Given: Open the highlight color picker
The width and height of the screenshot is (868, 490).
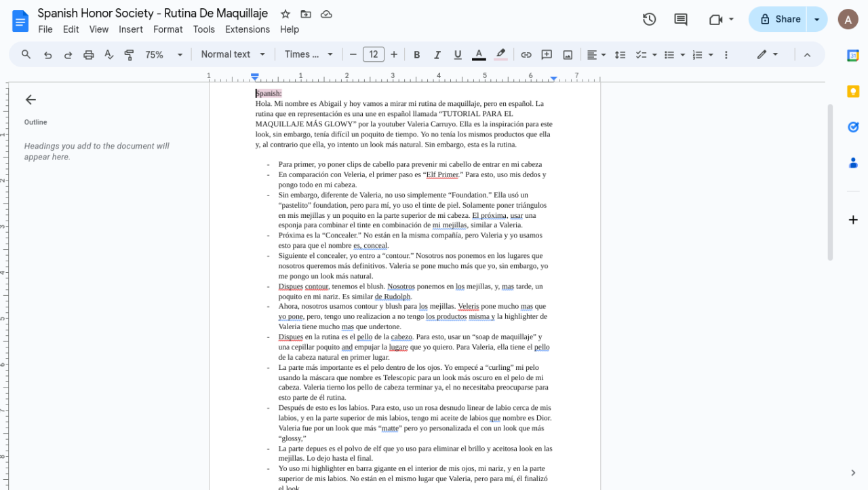Looking at the screenshot, I should tap(500, 55).
